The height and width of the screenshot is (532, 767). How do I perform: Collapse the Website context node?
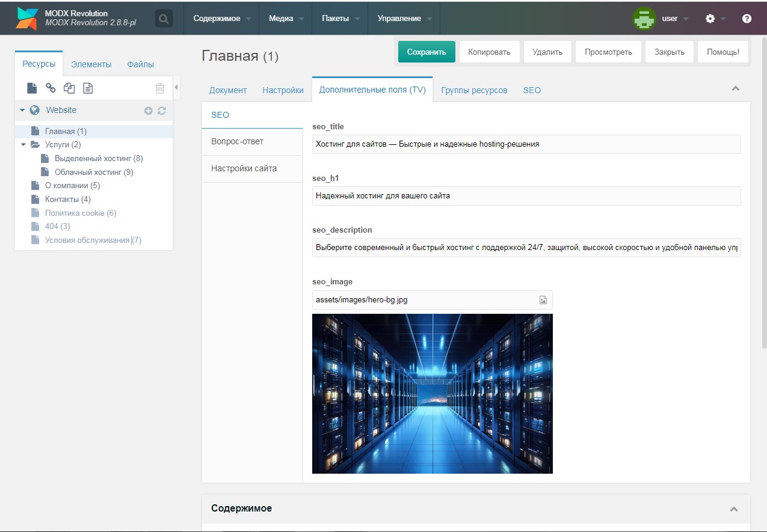click(x=22, y=111)
